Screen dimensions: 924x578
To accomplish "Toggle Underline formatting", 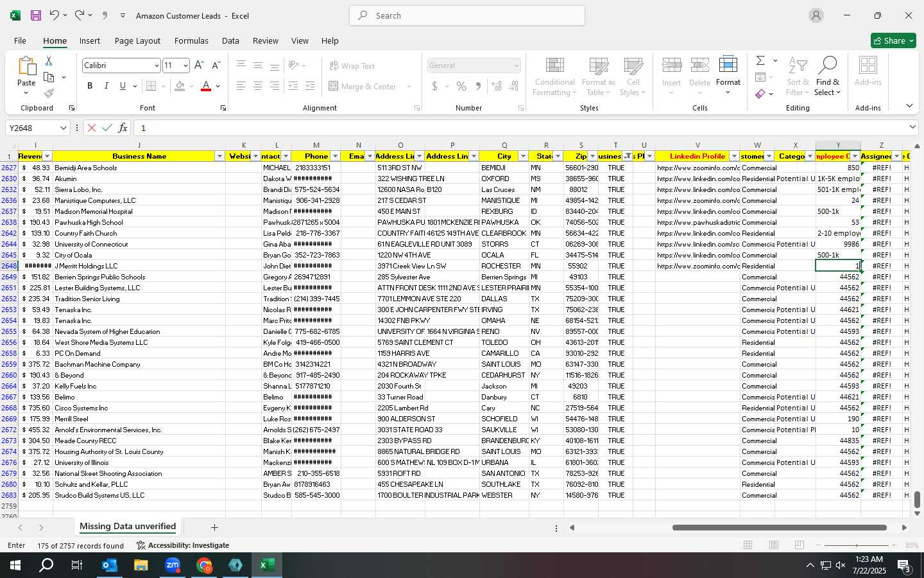I will tap(122, 86).
